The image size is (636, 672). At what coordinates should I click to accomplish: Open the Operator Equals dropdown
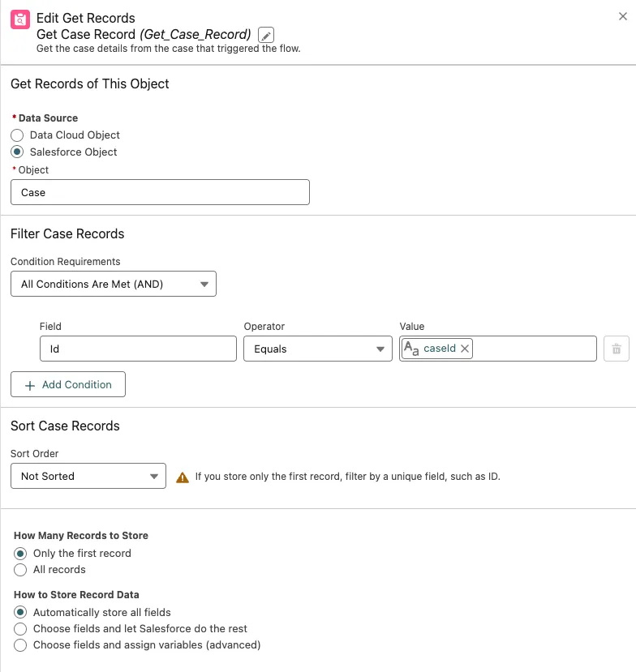[317, 349]
